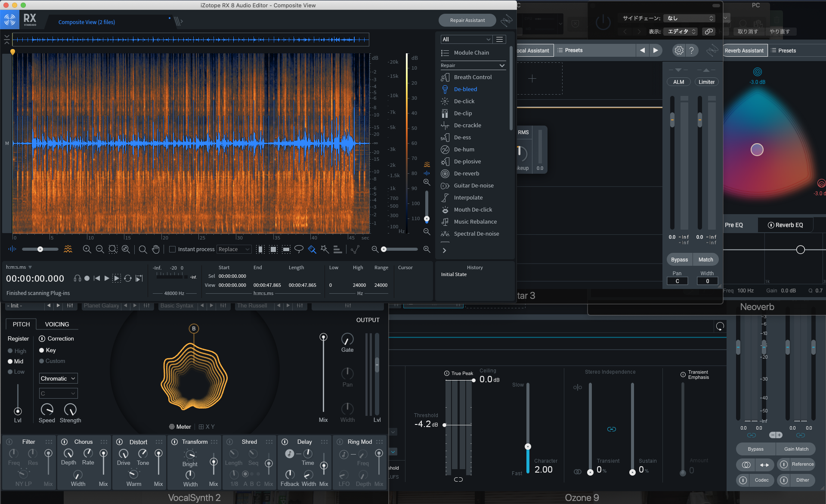
Task: Rewind to start in the RX transport
Action: click(x=97, y=278)
